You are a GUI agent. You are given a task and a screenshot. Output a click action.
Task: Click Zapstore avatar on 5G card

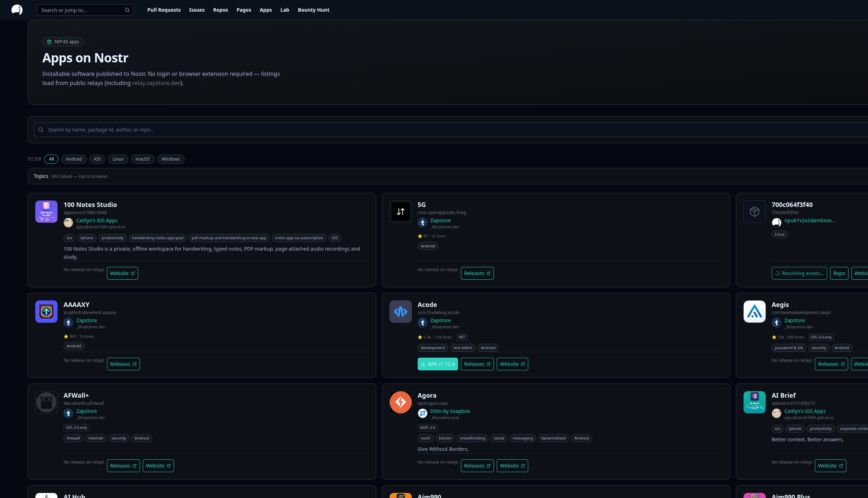pos(422,223)
